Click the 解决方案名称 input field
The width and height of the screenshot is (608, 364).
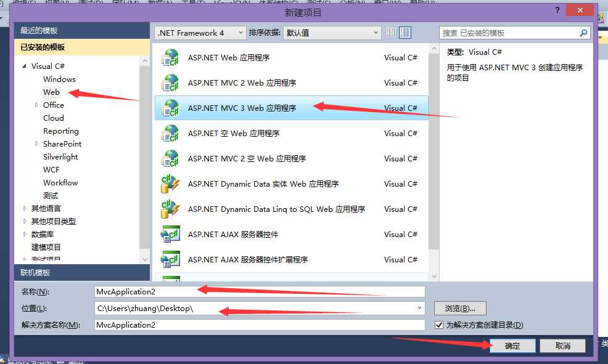click(x=260, y=325)
